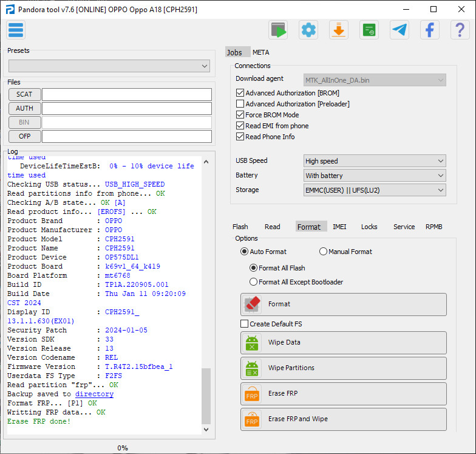Click the purple question mark help icon

460,30
